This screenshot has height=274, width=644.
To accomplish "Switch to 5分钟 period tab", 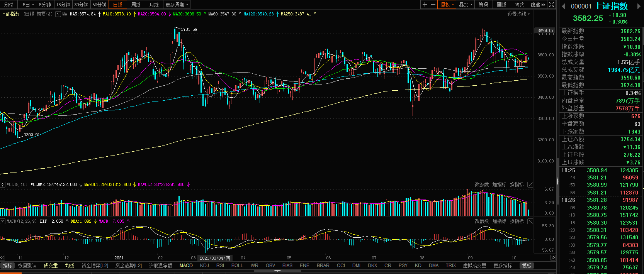I will [x=45, y=5].
